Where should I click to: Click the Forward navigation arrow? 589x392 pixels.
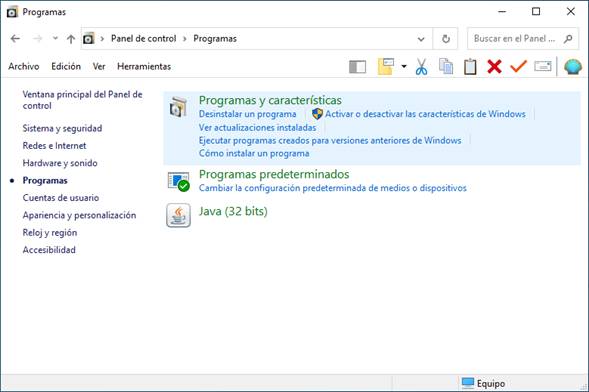[x=38, y=38]
